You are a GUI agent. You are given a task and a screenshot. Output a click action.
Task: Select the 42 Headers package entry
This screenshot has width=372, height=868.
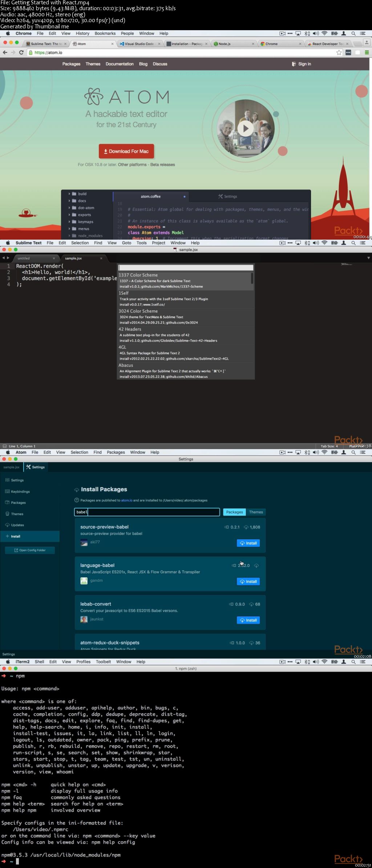pyautogui.click(x=186, y=335)
